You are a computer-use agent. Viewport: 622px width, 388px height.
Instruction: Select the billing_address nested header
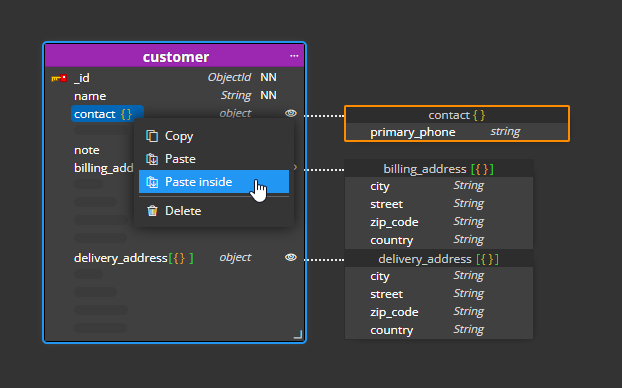(439, 169)
